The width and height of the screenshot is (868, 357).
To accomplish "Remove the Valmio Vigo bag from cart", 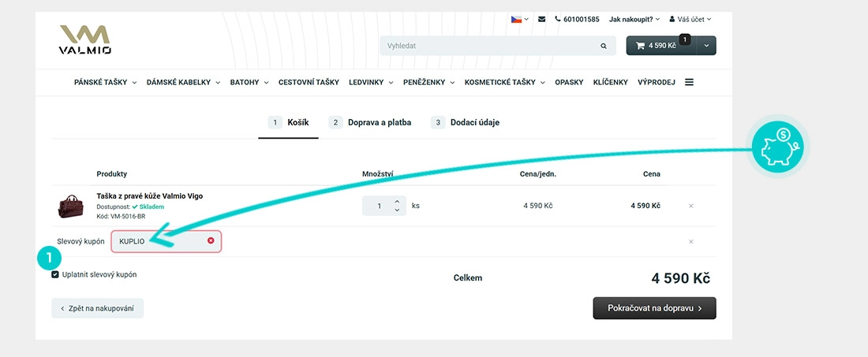I will coord(691,206).
